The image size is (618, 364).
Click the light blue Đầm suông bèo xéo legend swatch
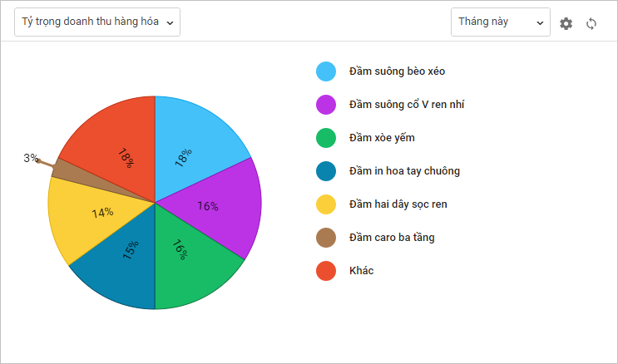click(326, 71)
